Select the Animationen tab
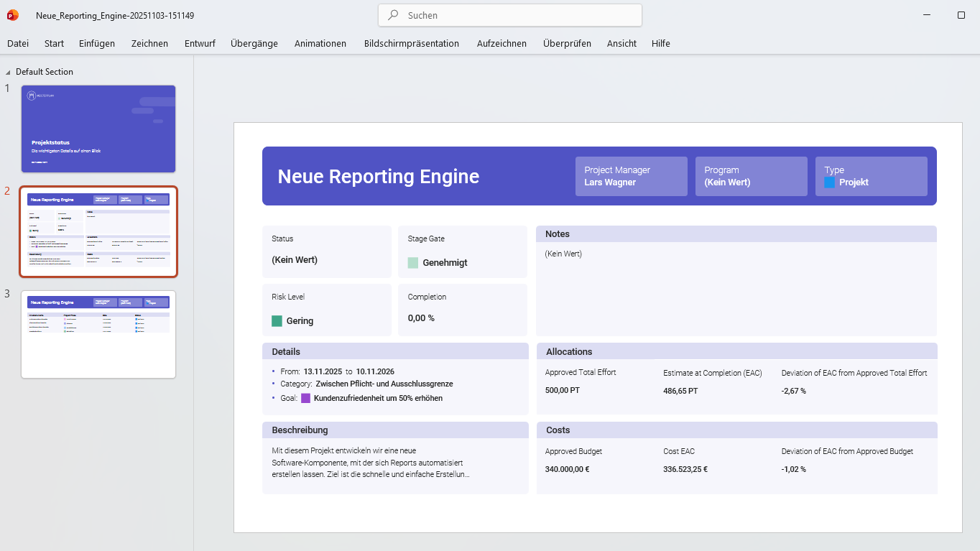The image size is (980, 551). coord(320,43)
